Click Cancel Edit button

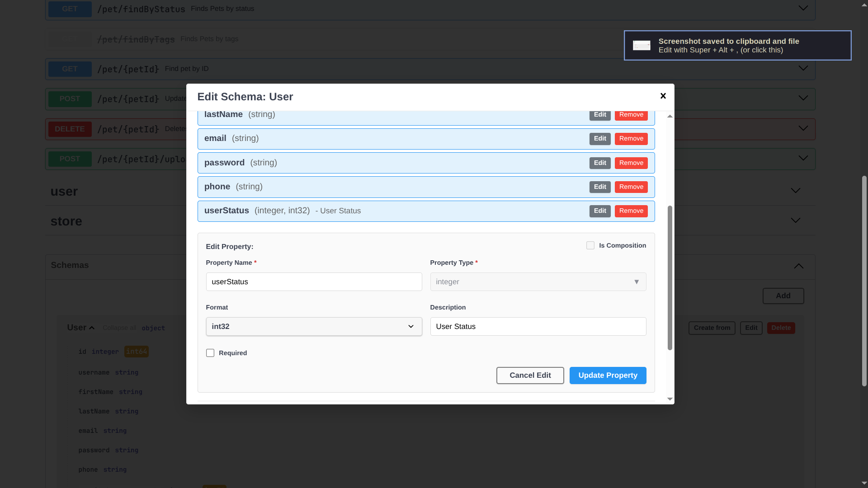click(x=530, y=375)
